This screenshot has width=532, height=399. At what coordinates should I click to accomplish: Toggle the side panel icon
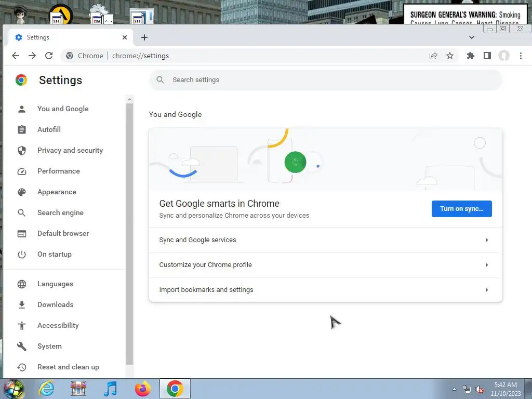point(487,56)
